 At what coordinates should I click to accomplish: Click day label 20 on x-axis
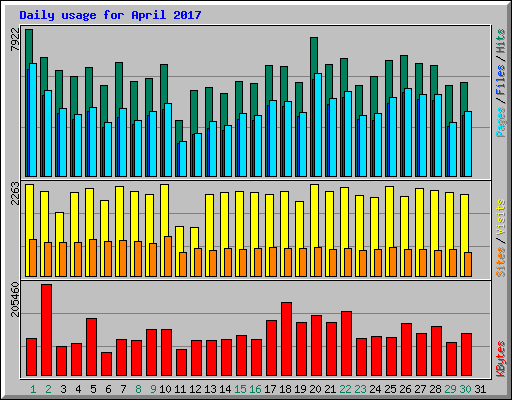coord(315,389)
